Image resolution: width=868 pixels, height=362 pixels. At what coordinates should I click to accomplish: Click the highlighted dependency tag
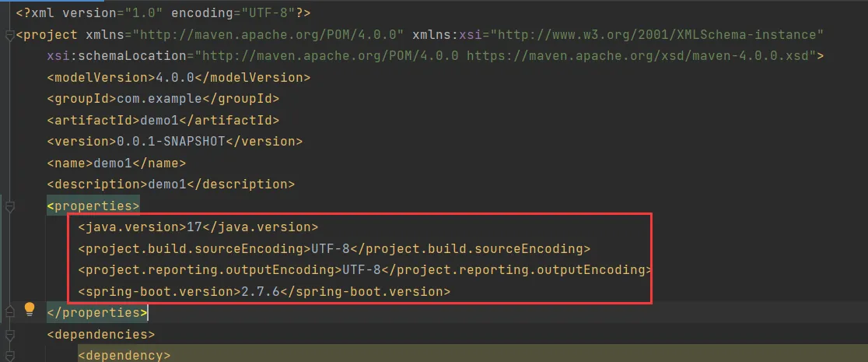tap(124, 355)
